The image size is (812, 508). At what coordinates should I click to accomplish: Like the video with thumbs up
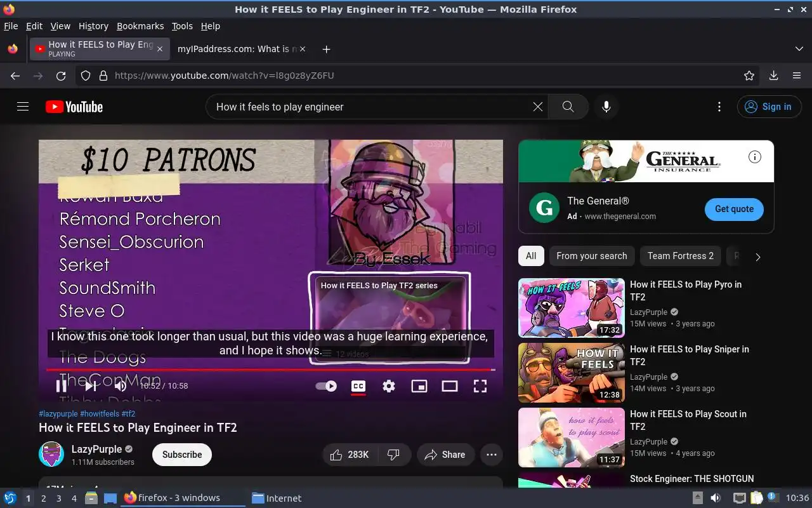pos(350,455)
